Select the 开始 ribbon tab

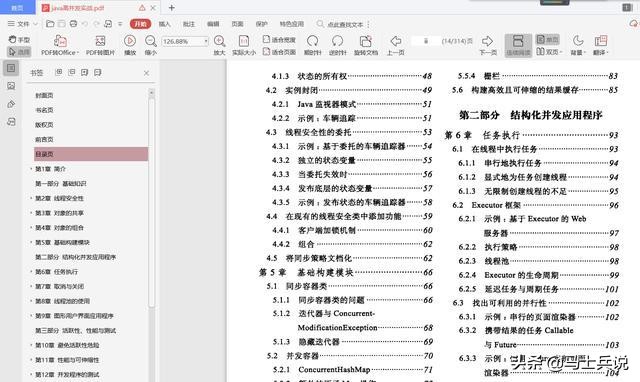point(140,24)
